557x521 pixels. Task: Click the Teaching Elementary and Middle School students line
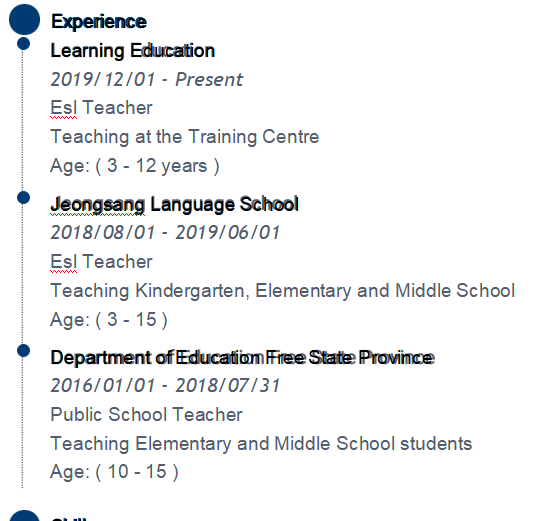tap(261, 444)
